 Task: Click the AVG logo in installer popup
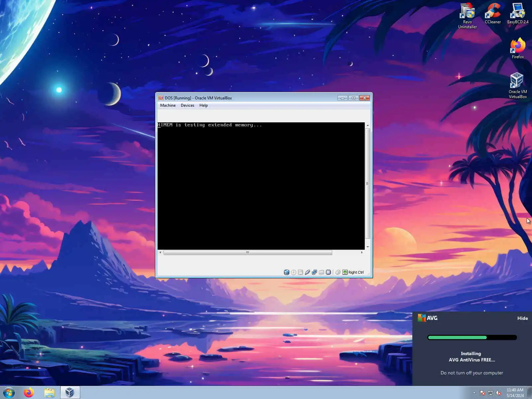(428, 318)
